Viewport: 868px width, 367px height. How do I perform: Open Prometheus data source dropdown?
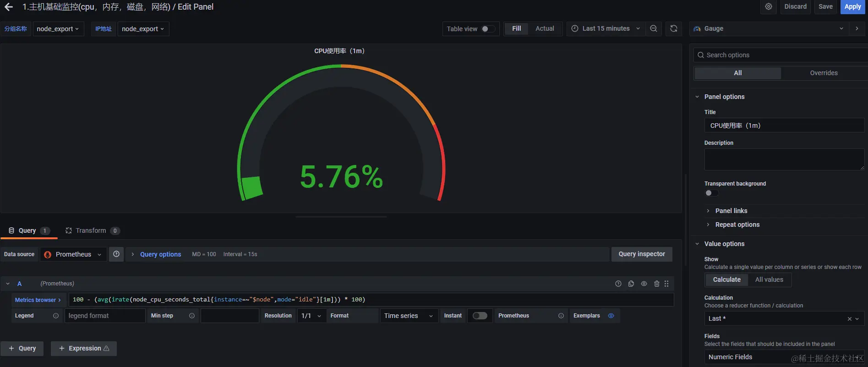tap(73, 254)
